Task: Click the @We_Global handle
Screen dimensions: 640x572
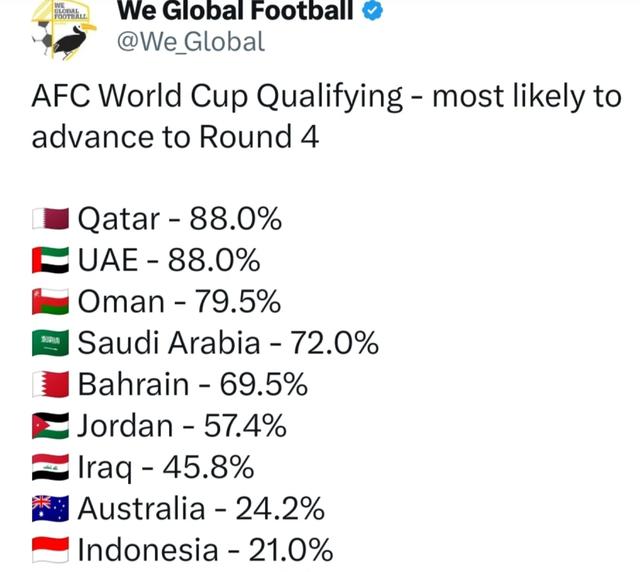Action: tap(191, 41)
